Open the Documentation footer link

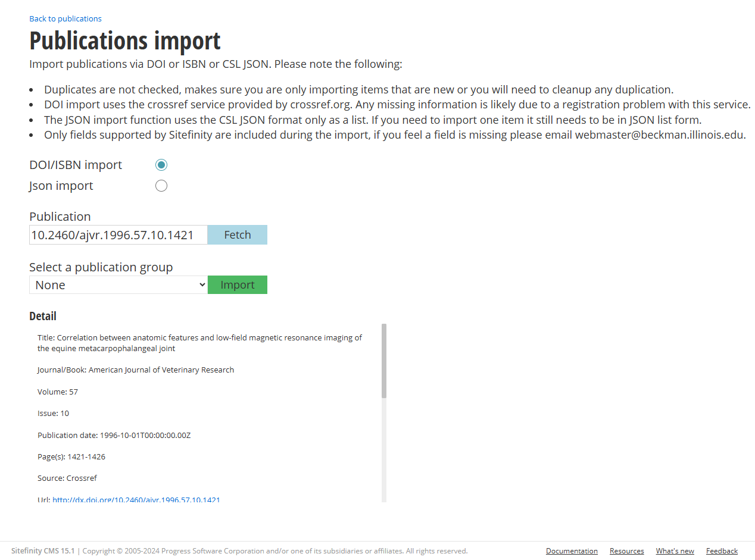[572, 551]
